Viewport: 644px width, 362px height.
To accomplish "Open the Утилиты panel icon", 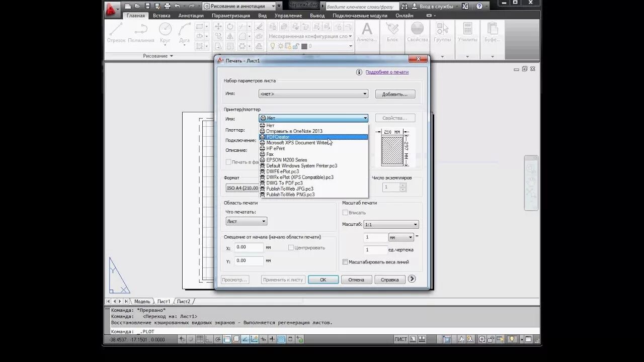I will point(467,33).
